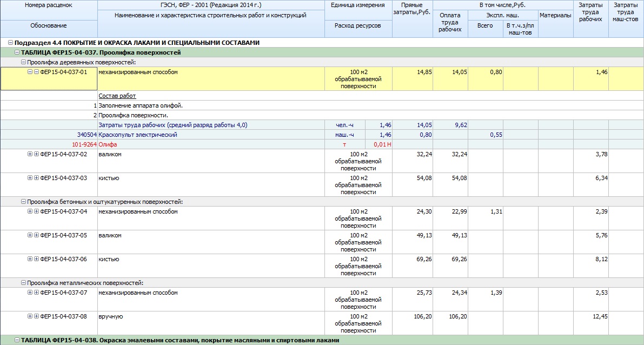Collapse Подраздел 4.4 ПОКРЫТИЕ И ОКРАСКА section
The image size is (644, 345).
pyautogui.click(x=11, y=43)
